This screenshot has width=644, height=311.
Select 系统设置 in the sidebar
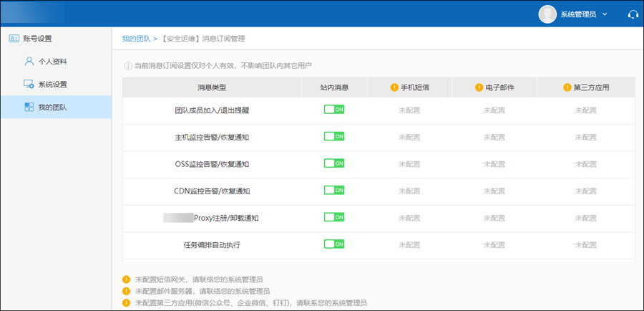[x=54, y=85]
